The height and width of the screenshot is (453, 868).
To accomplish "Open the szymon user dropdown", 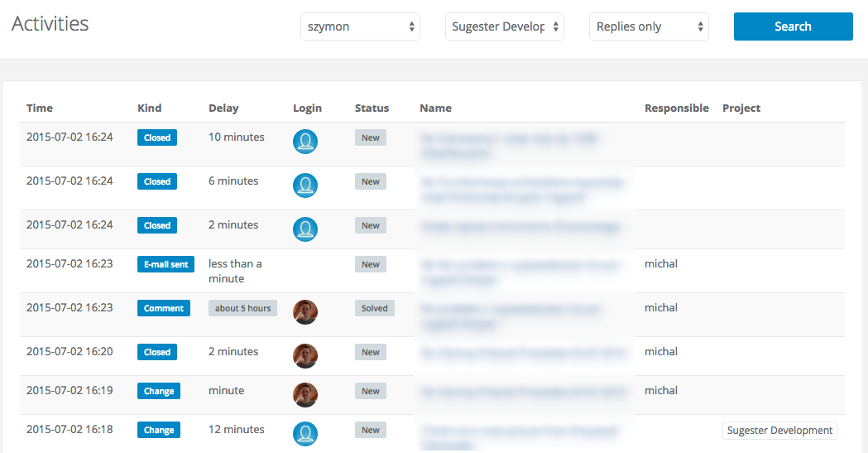I will (360, 27).
